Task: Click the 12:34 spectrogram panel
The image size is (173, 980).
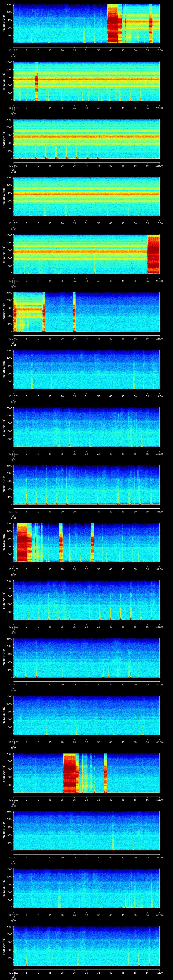Action: click(86, 715)
